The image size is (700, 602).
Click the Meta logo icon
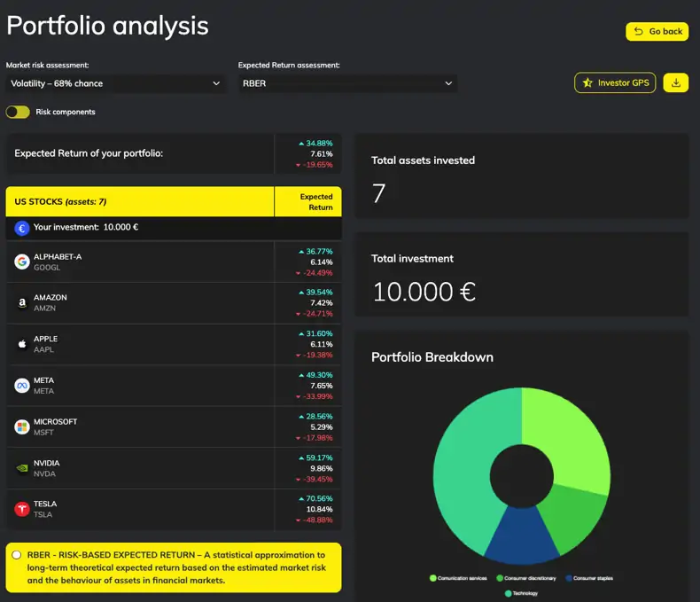click(x=22, y=386)
